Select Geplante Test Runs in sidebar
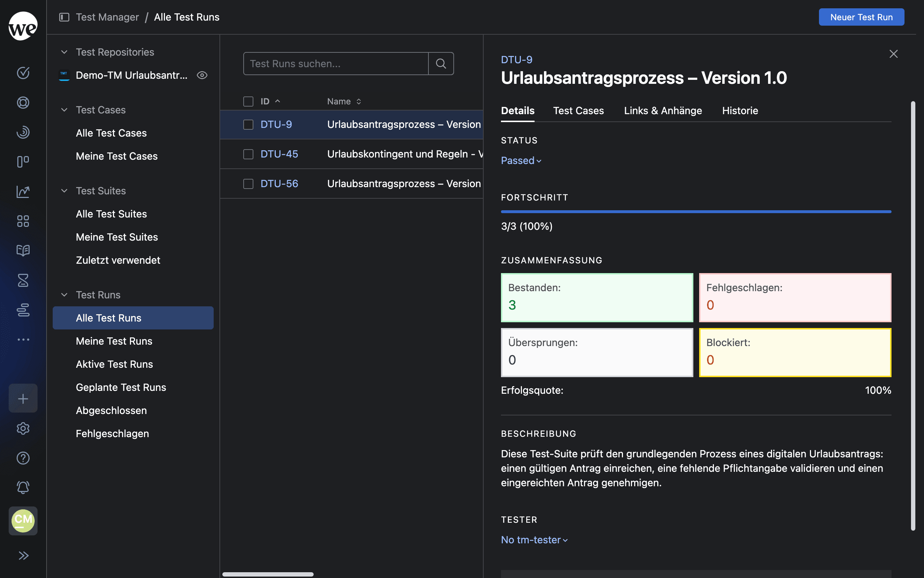924x578 pixels. point(133,387)
